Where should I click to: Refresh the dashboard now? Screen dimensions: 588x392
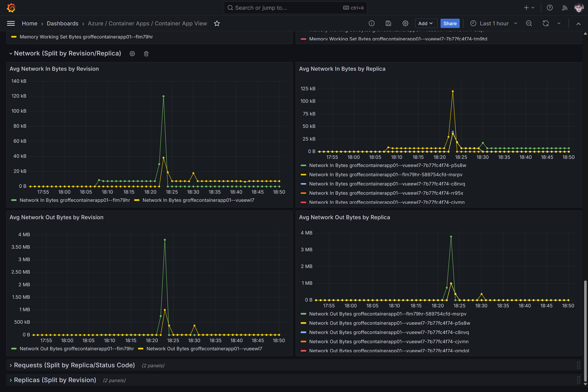click(545, 23)
